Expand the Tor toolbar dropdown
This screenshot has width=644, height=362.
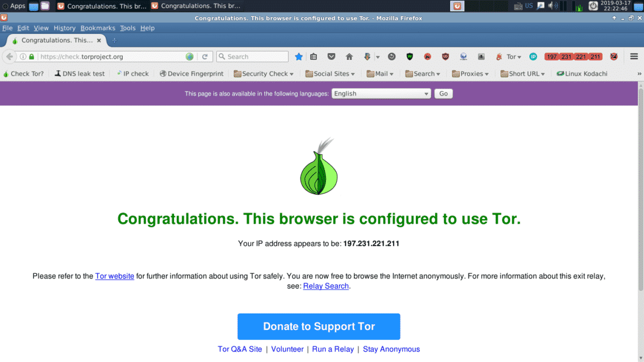509,56
